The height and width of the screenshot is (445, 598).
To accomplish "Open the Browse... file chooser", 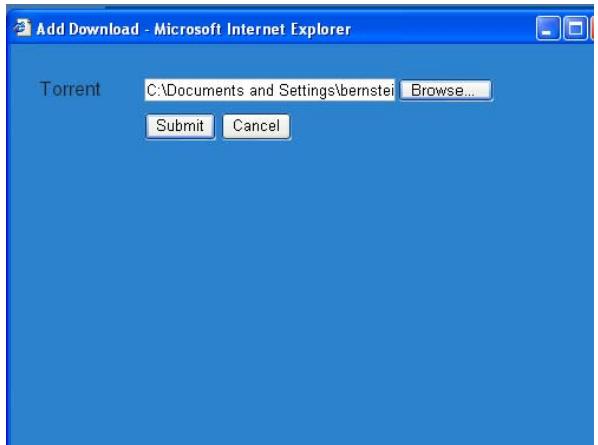I will pyautogui.click(x=445, y=90).
